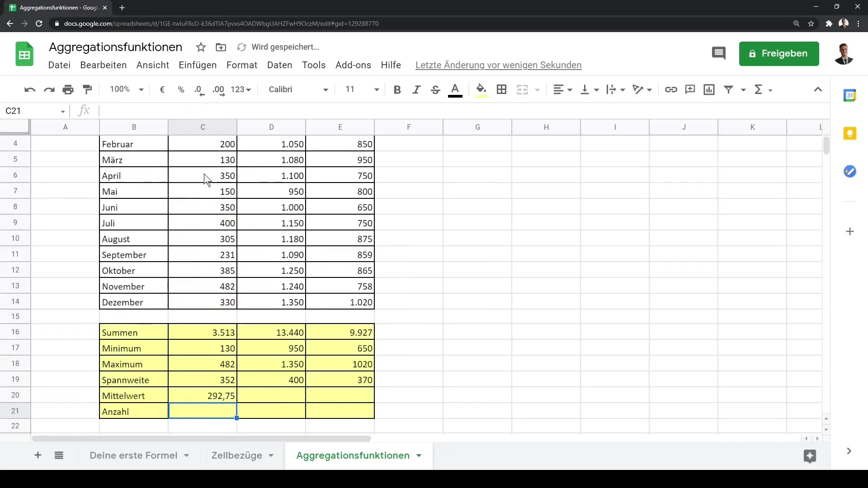This screenshot has height=488, width=868.
Task: Increase decimal places
Action: coord(219,89)
